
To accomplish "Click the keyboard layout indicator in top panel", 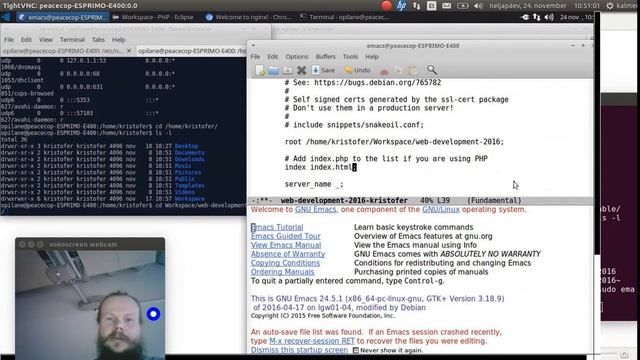I will click(x=431, y=6).
